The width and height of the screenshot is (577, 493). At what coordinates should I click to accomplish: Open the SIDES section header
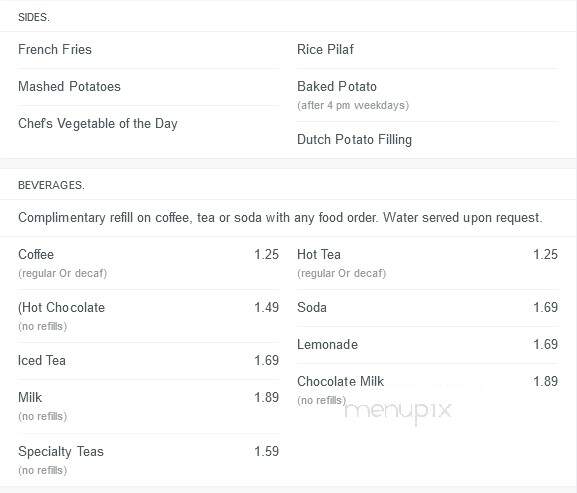(x=33, y=17)
